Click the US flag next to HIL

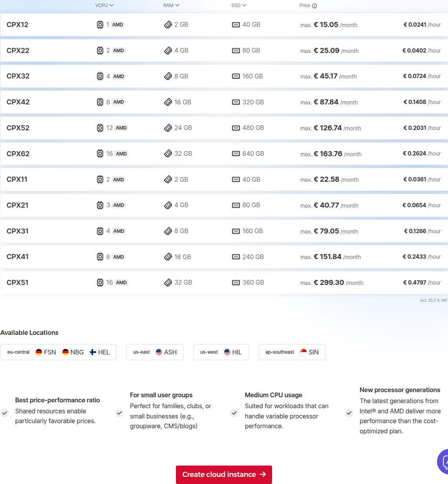click(x=227, y=352)
